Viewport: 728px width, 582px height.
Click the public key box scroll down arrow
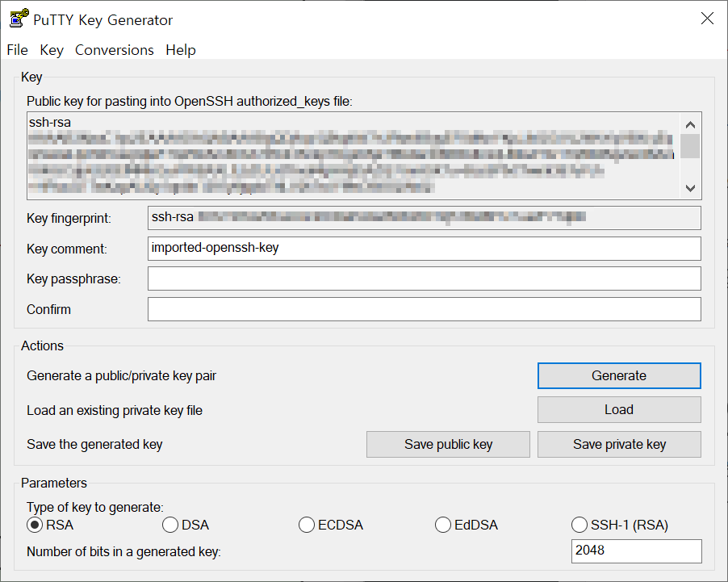tap(690, 188)
